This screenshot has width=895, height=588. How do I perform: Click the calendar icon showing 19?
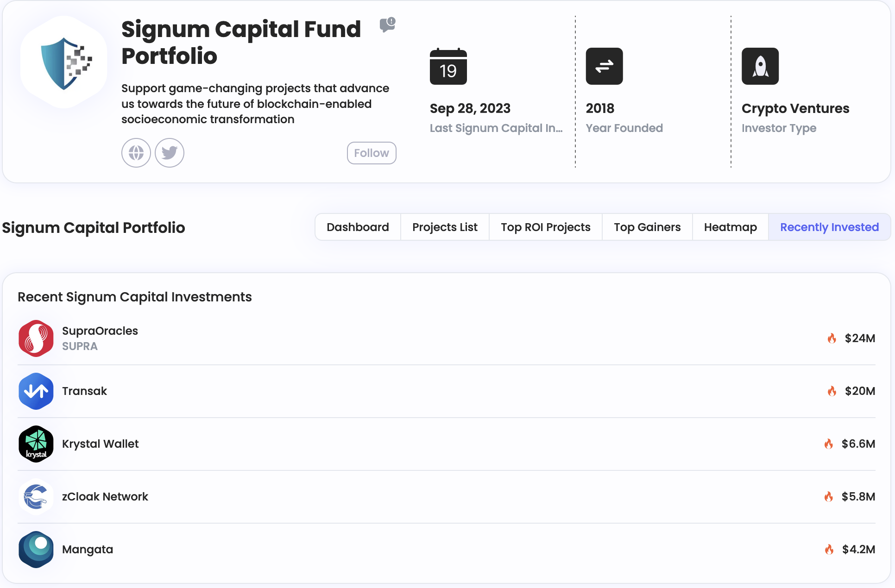[448, 66]
